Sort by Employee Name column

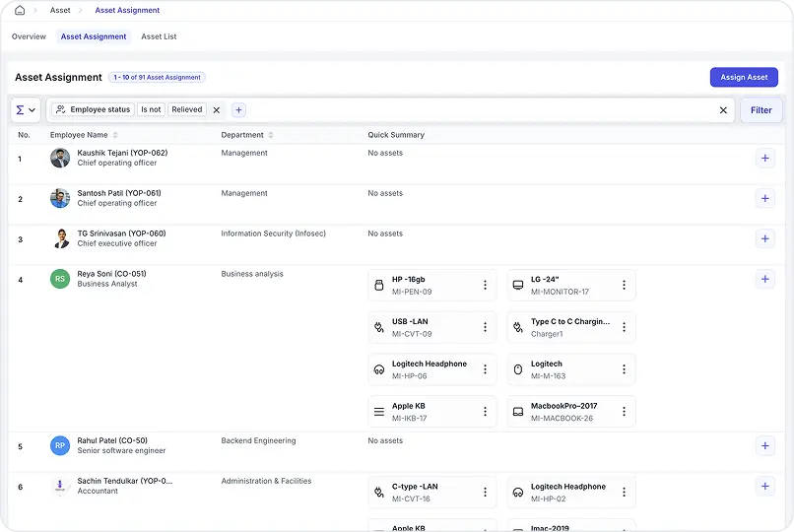point(115,135)
